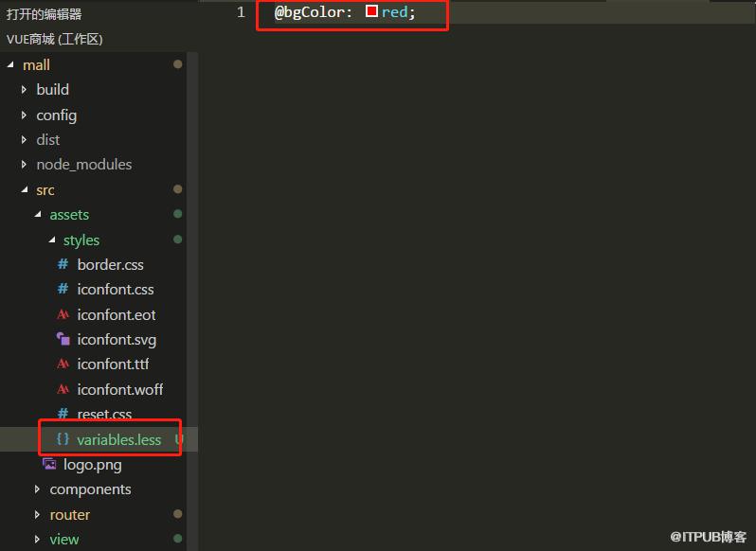Viewport: 756px width, 551px height.
Task: Click the braces icon of variables.less
Action: tap(63, 438)
